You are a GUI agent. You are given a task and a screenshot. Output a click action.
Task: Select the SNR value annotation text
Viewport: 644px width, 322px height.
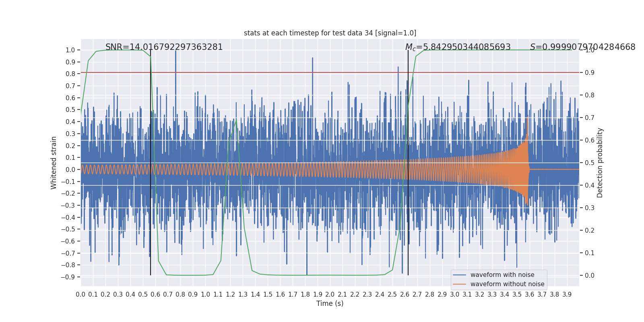[164, 47]
